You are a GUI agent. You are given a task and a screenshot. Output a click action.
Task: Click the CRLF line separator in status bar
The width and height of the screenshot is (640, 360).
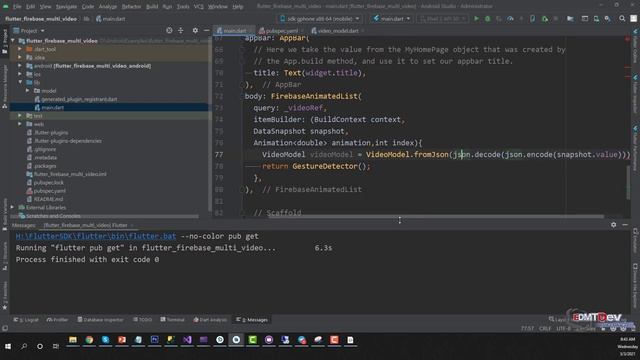(x=545, y=328)
